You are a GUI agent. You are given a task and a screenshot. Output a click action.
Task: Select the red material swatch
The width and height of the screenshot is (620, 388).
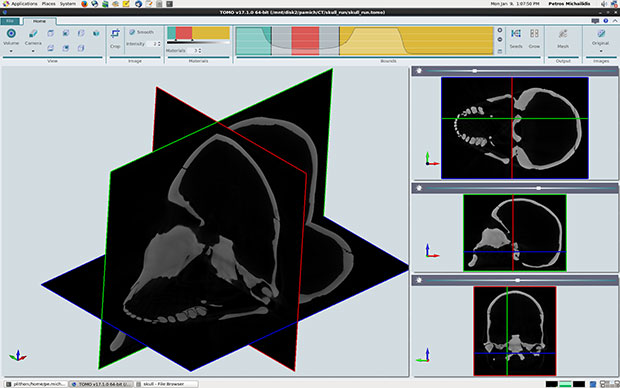184,33
